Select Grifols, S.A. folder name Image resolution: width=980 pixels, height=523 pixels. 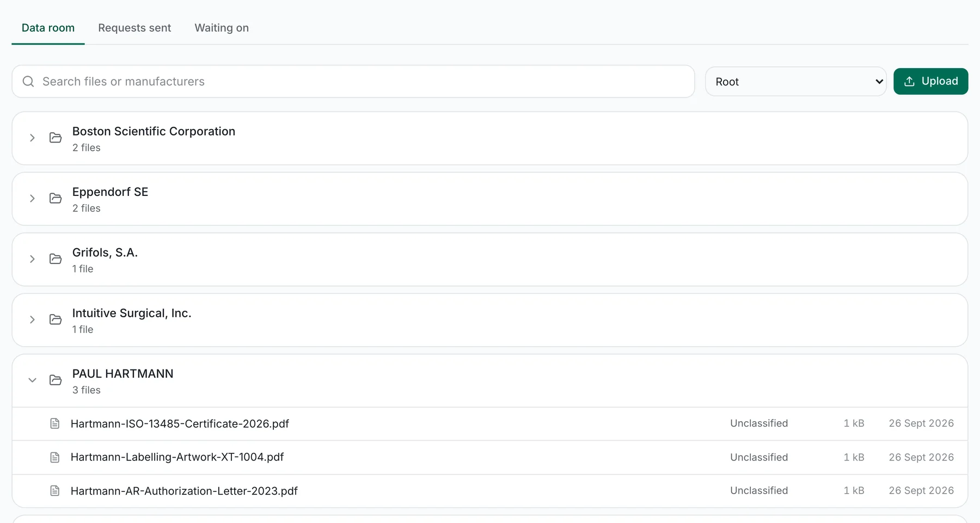(105, 253)
